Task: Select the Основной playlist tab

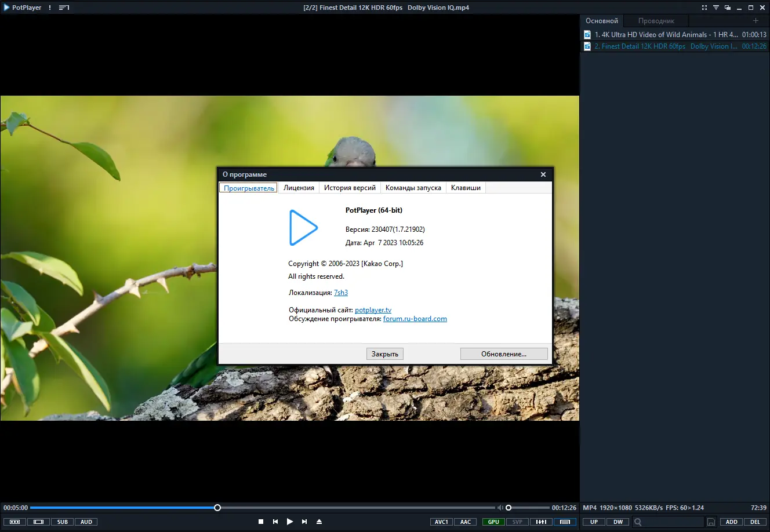Action: 602,21
